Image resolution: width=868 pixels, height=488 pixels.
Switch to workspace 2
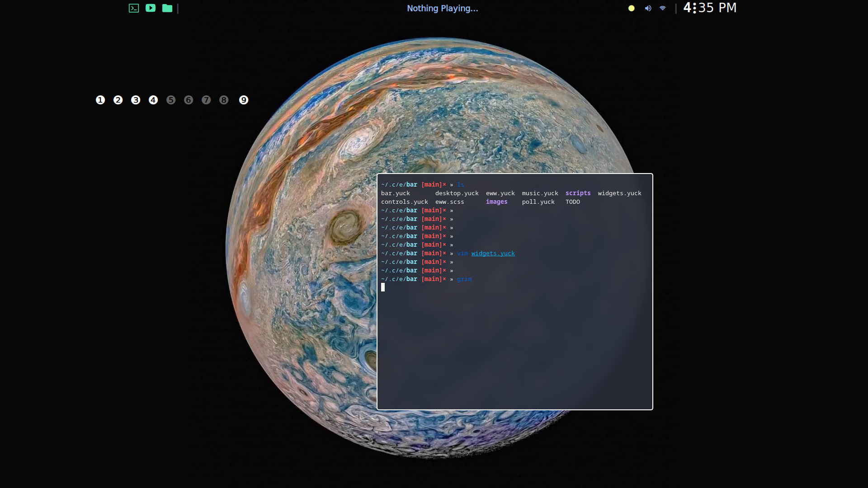pos(118,100)
